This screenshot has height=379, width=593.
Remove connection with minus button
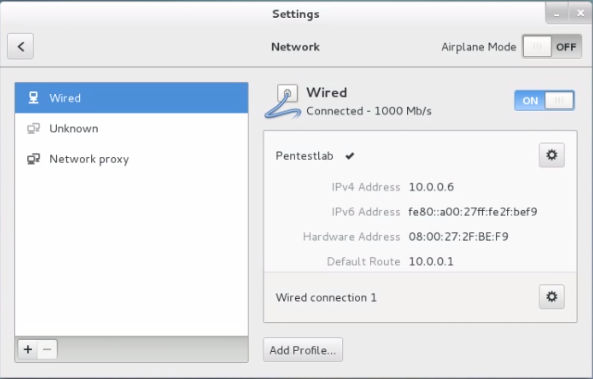(47, 349)
